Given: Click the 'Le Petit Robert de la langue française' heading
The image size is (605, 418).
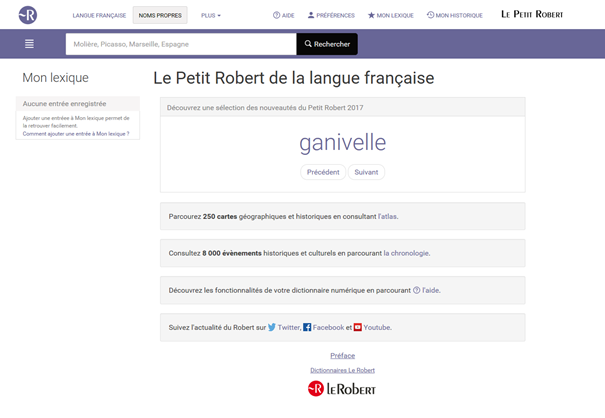Looking at the screenshot, I should tap(294, 78).
